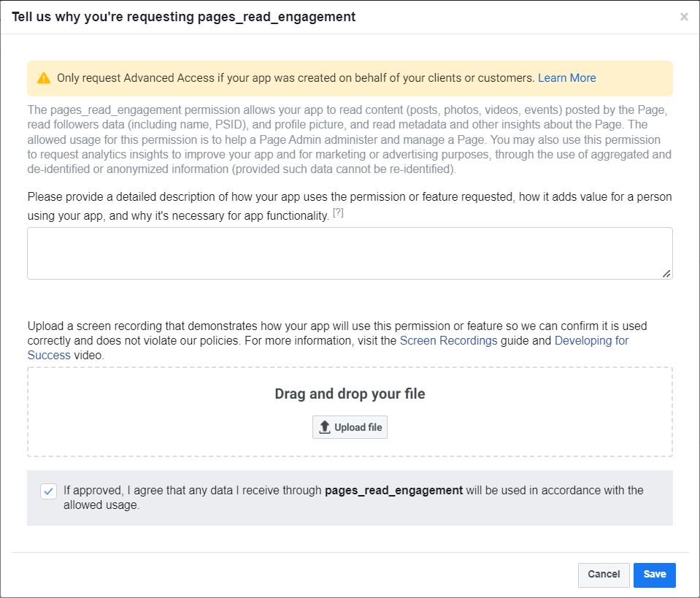Click the Upload file button
Viewport: 700px width, 598px height.
tap(350, 427)
